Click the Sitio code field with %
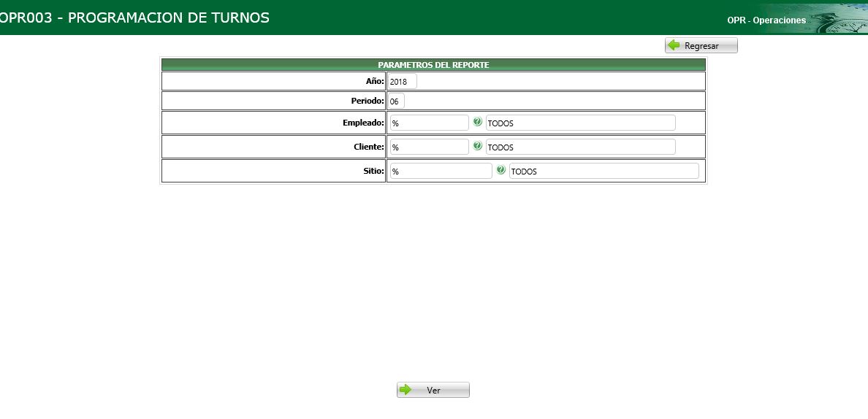 pyautogui.click(x=441, y=171)
